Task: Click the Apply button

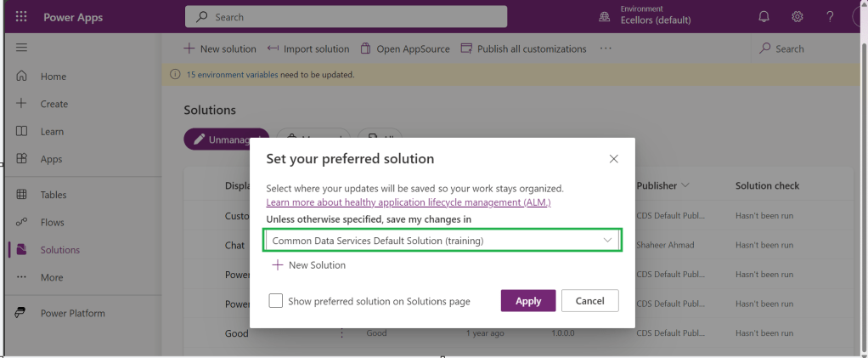Action: [x=527, y=301]
